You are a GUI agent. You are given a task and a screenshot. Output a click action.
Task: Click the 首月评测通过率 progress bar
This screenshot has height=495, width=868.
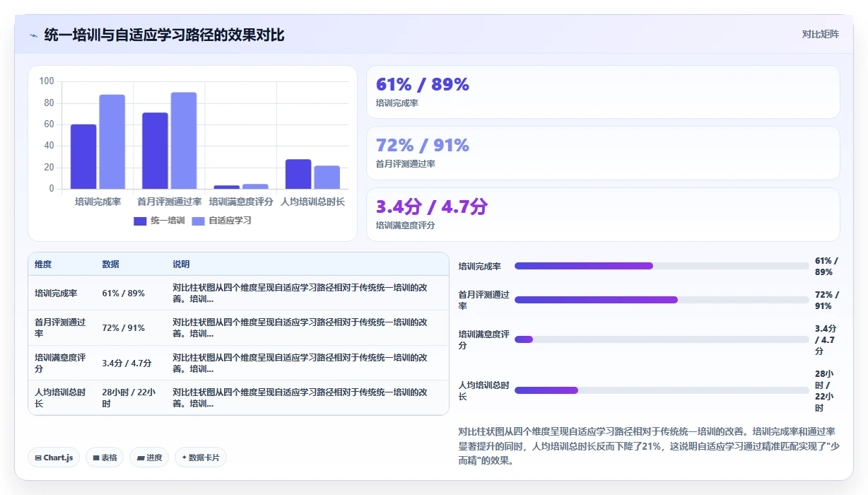tap(662, 300)
